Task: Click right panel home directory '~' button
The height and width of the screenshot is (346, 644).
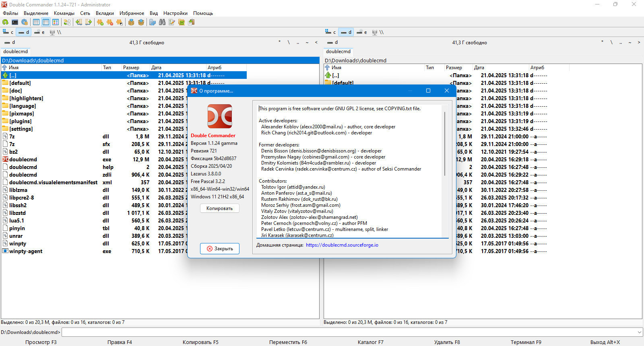Action: [630, 42]
